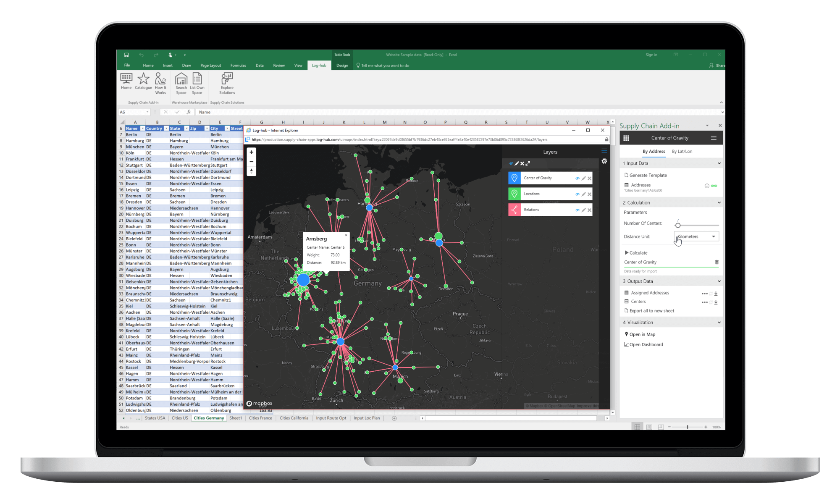Click Open in Map link

[642, 334]
